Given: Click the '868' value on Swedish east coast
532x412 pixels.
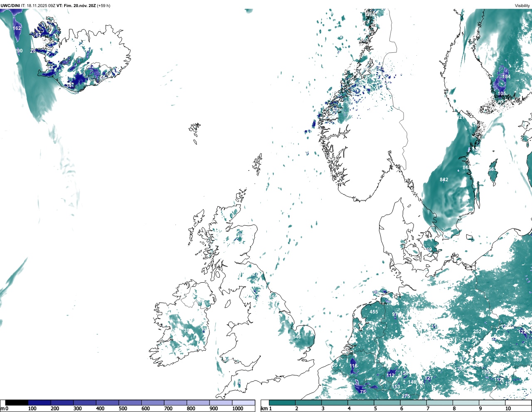Looking at the screenshot, I should click(x=467, y=168).
